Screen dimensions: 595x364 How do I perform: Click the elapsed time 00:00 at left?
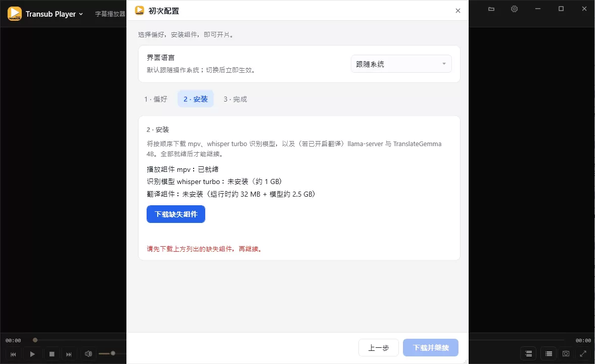(13, 340)
